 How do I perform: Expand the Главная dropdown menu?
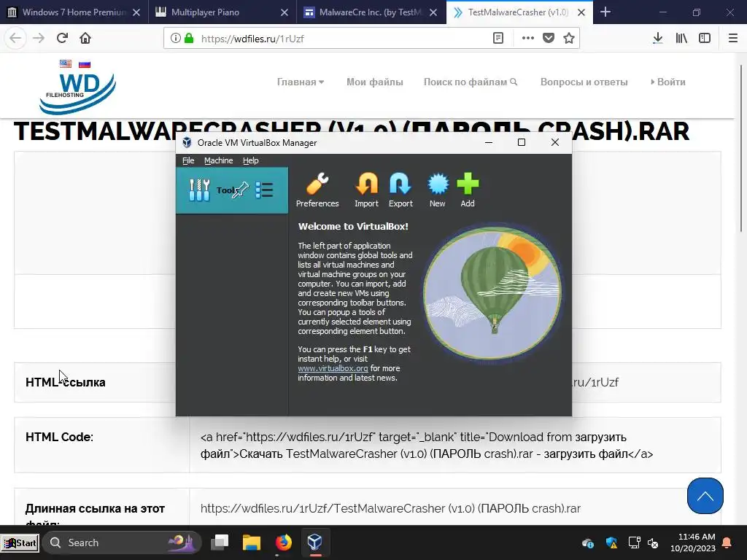(x=301, y=82)
